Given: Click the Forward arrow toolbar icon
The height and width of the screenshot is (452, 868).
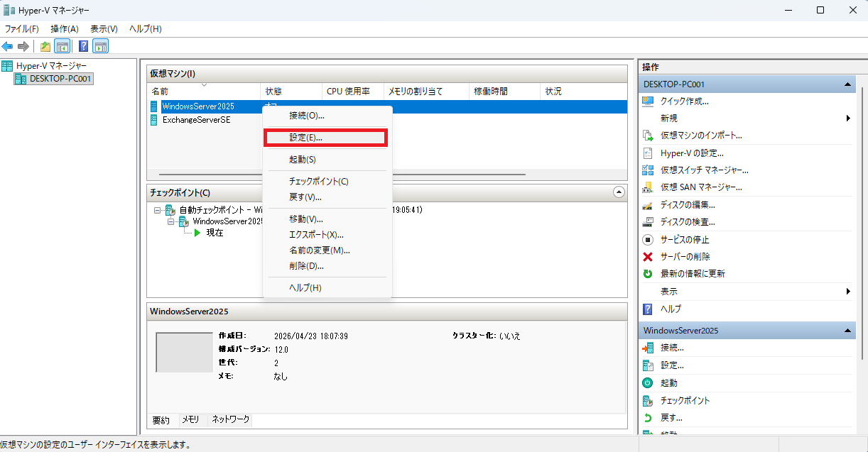Looking at the screenshot, I should tap(23, 46).
